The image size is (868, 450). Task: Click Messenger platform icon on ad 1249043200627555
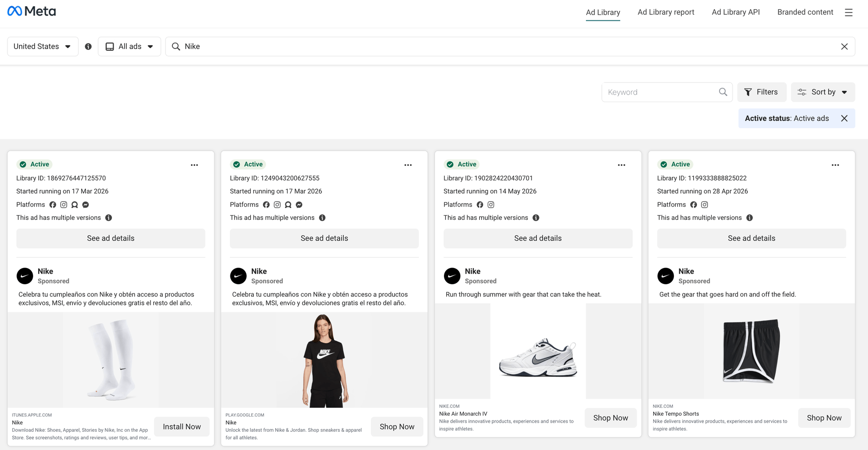click(x=299, y=205)
